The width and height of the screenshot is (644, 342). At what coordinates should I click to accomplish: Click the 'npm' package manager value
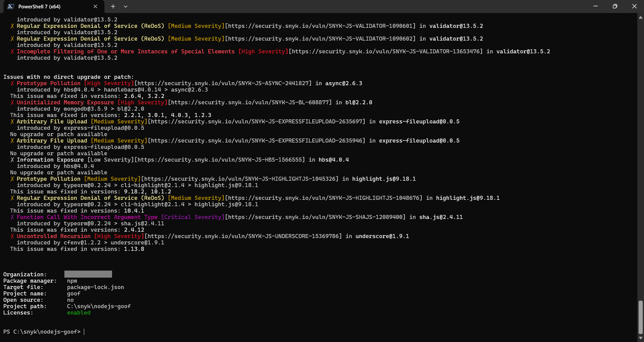72,281
